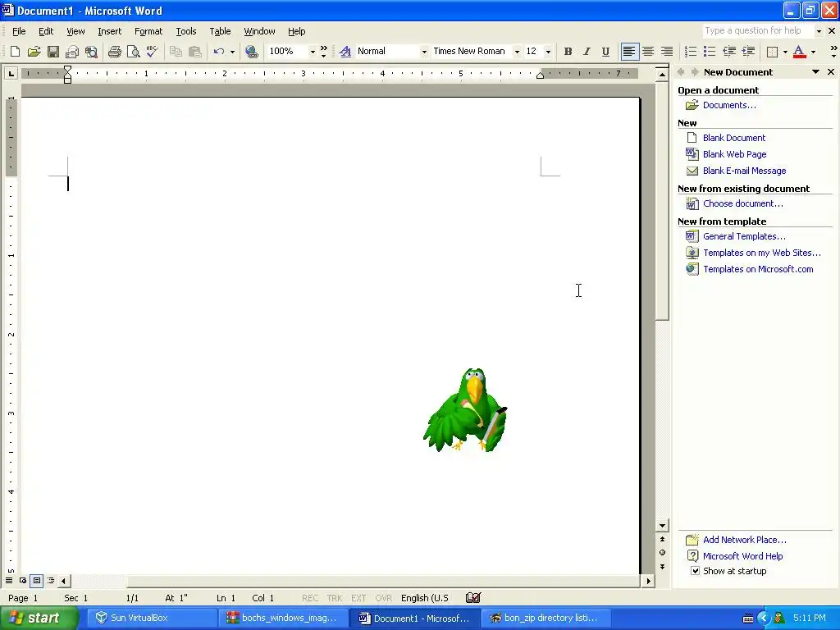840x630 pixels.
Task: Toggle Bold formatting
Action: click(568, 52)
